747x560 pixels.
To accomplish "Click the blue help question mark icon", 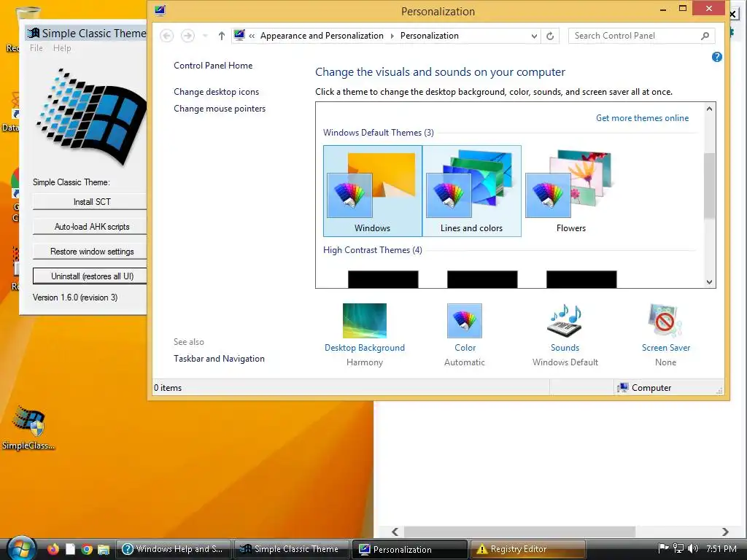I will click(716, 57).
